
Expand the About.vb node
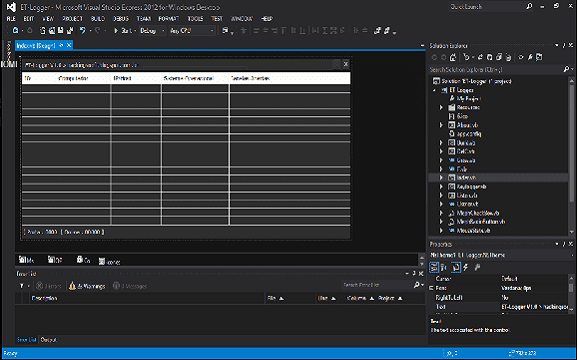(x=441, y=125)
